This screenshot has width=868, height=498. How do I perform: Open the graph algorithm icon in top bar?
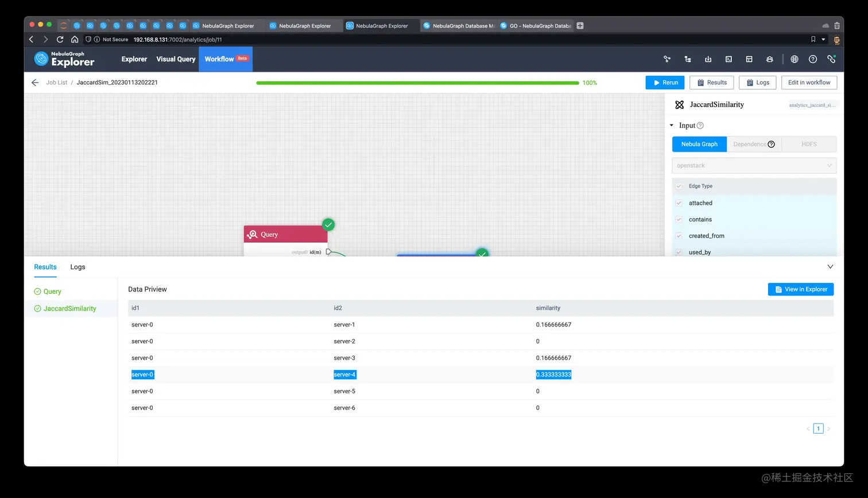point(667,59)
